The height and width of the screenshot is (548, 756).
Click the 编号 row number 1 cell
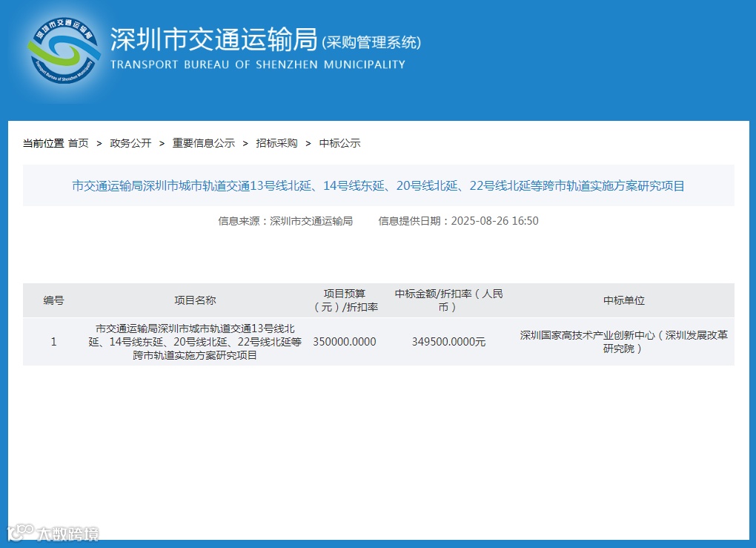pyautogui.click(x=53, y=342)
